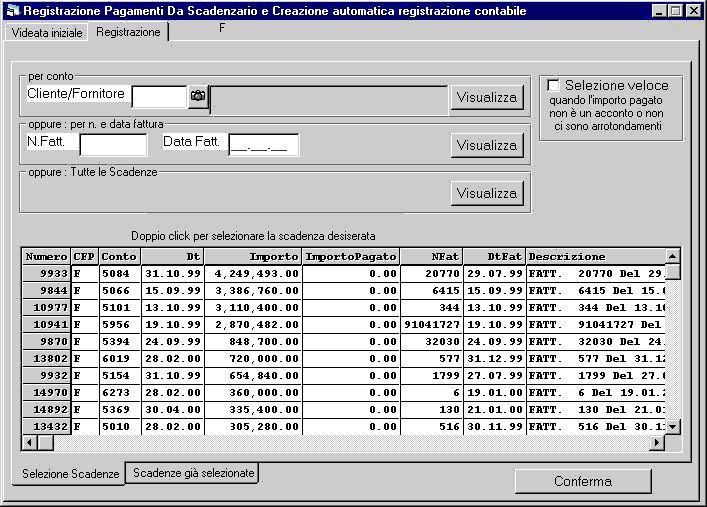Click the Conto column header

click(120, 257)
